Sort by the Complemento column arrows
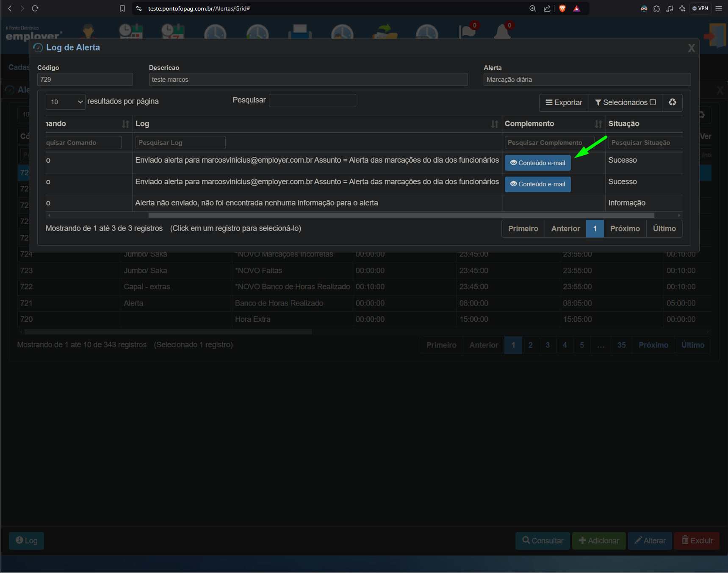This screenshot has height=573, width=728. tap(598, 124)
